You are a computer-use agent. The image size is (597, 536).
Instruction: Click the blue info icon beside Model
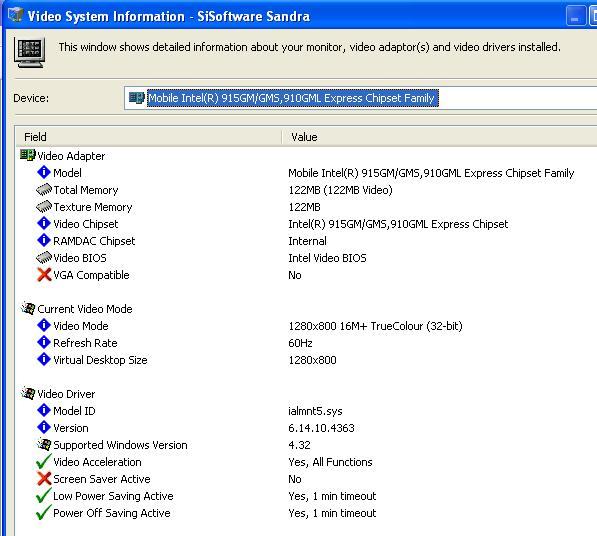coord(44,172)
